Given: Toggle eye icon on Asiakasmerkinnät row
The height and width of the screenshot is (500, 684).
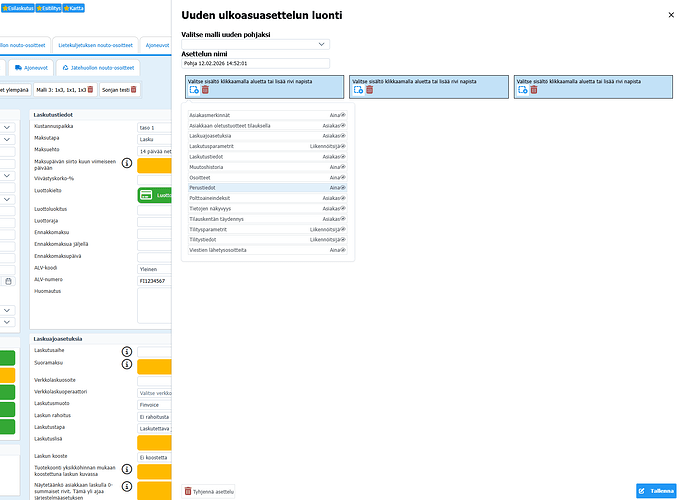Looking at the screenshot, I should [x=343, y=115].
